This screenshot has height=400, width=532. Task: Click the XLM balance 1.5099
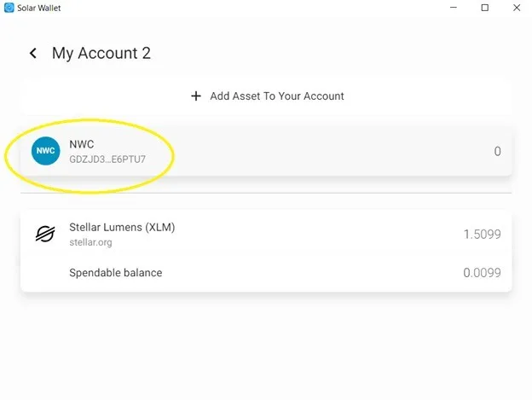pos(483,234)
